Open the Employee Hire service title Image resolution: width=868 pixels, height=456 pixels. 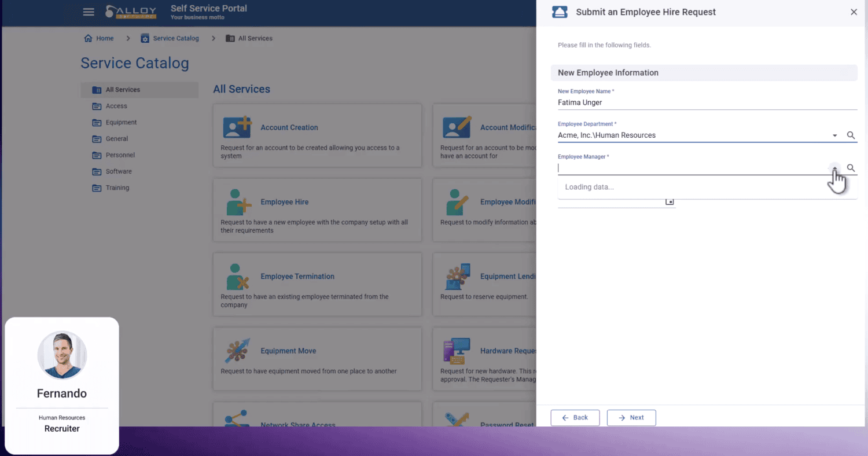(285, 202)
